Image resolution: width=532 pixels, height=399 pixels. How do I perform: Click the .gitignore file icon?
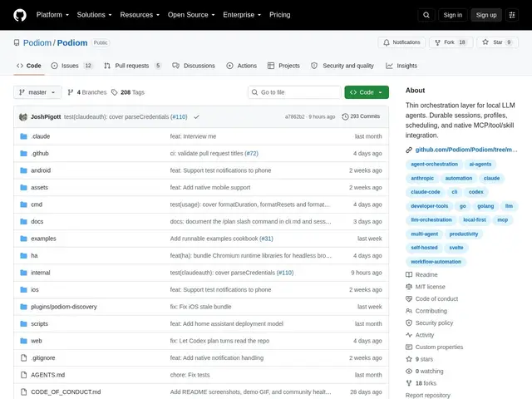tap(23, 357)
